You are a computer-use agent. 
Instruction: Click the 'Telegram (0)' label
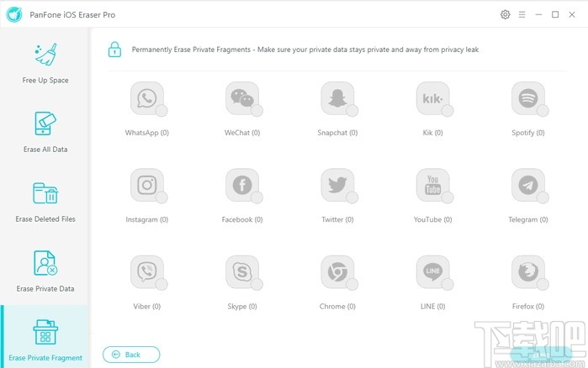[x=528, y=220]
